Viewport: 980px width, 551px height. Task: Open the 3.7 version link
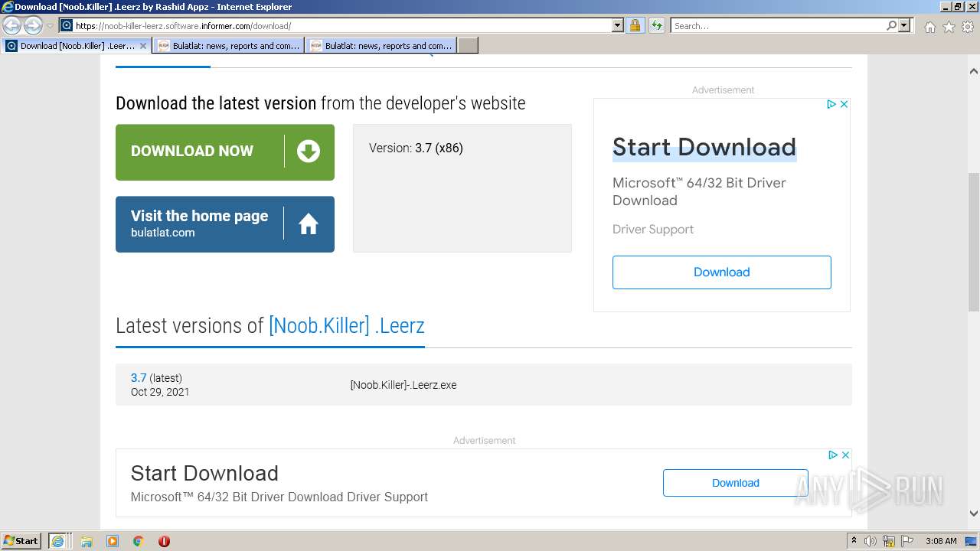139,378
